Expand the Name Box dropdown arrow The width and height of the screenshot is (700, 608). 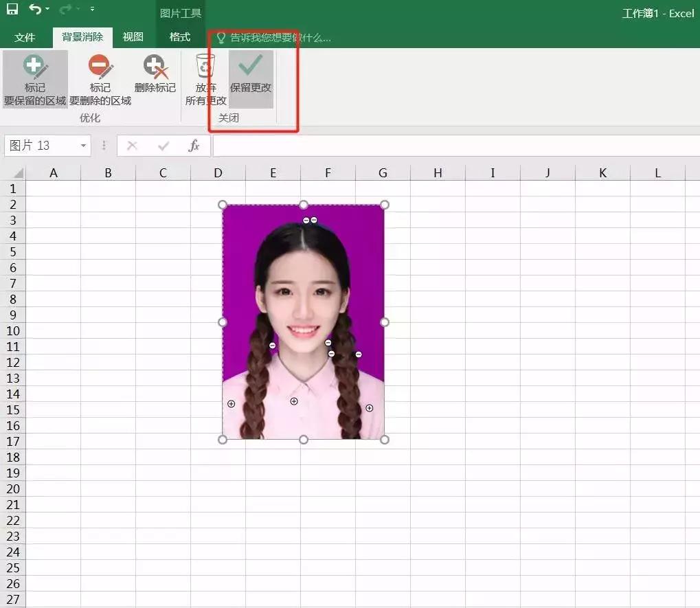pyautogui.click(x=83, y=146)
